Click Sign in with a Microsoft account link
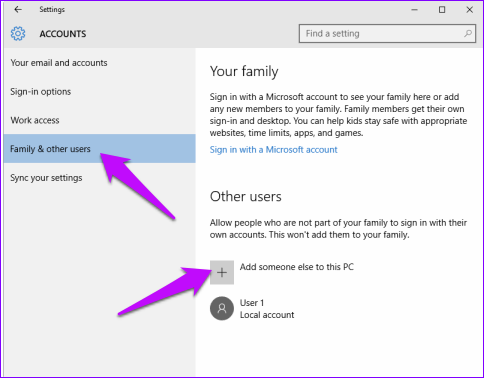This screenshot has width=484, height=378. 274,150
